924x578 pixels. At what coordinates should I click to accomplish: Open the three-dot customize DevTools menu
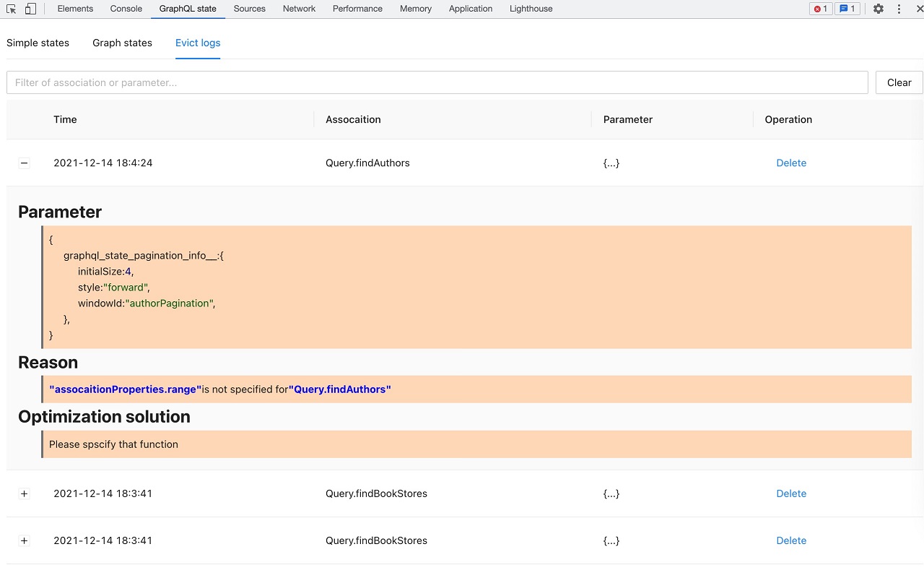(898, 9)
